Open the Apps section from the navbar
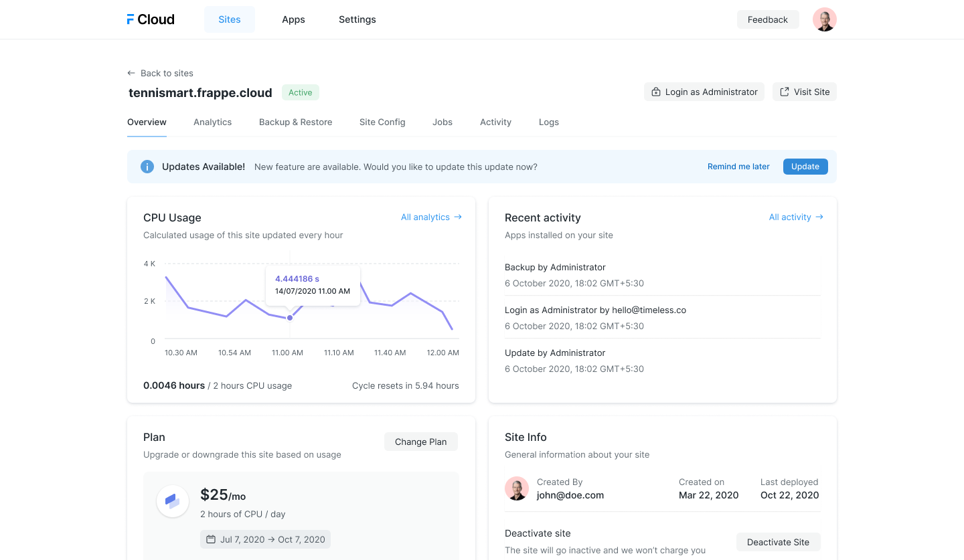964x560 pixels. 293,19
